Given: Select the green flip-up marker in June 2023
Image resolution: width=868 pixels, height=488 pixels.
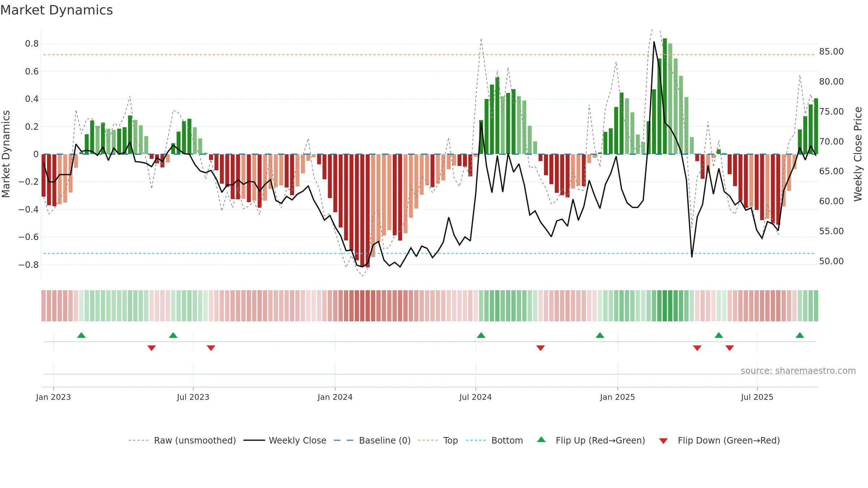Looking at the screenshot, I should pos(173,335).
